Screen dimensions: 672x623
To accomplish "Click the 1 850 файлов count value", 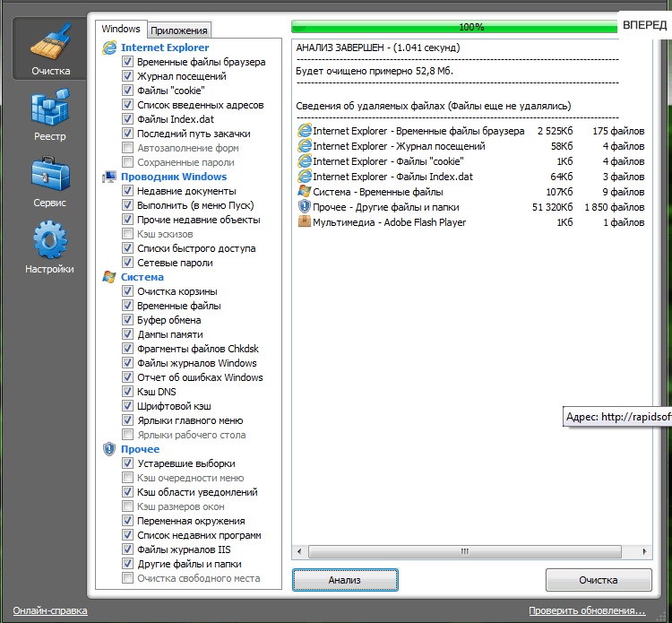I will 615,207.
